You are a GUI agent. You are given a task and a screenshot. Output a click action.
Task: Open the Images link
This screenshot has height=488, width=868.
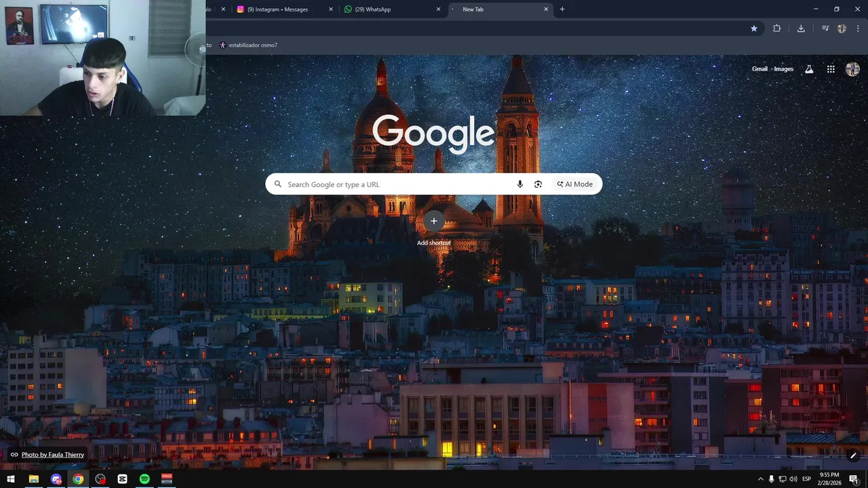tap(783, 69)
